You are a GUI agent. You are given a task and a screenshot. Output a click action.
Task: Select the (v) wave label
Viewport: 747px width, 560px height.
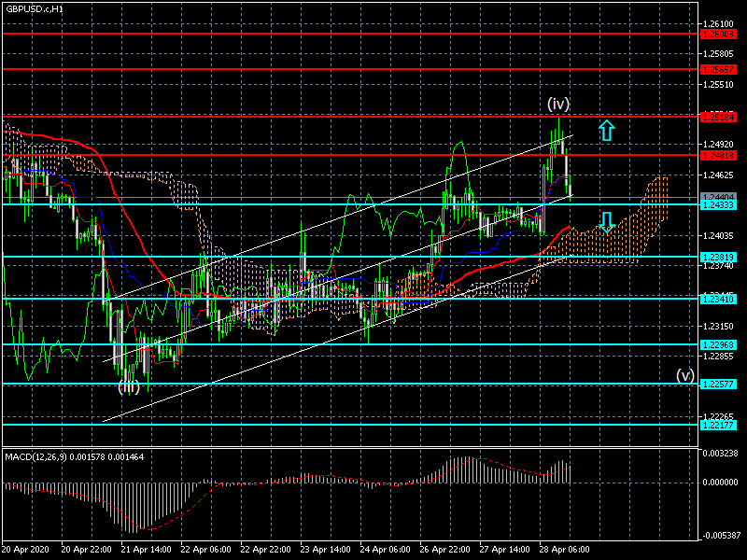click(x=685, y=376)
